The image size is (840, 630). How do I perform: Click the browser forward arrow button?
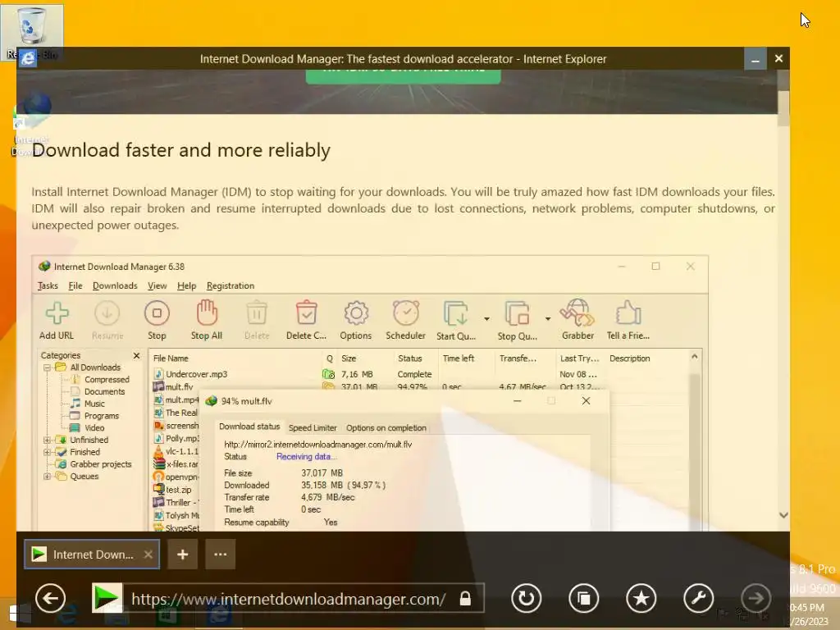click(756, 598)
